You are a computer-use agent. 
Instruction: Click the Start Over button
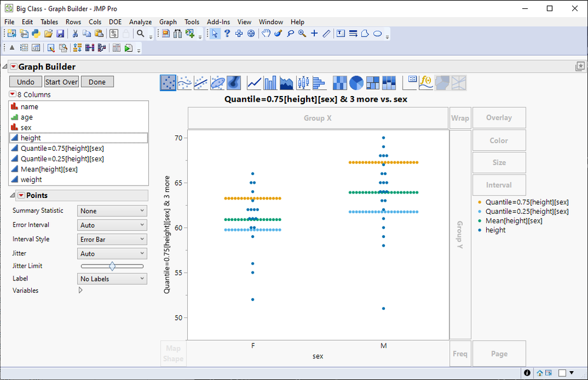[61, 82]
